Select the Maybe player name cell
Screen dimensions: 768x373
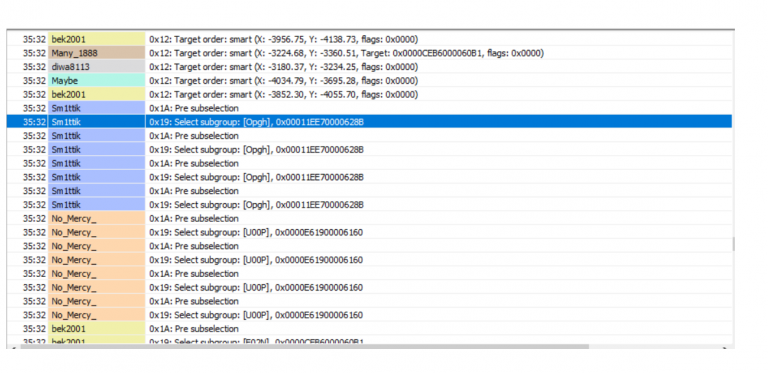[x=96, y=81]
